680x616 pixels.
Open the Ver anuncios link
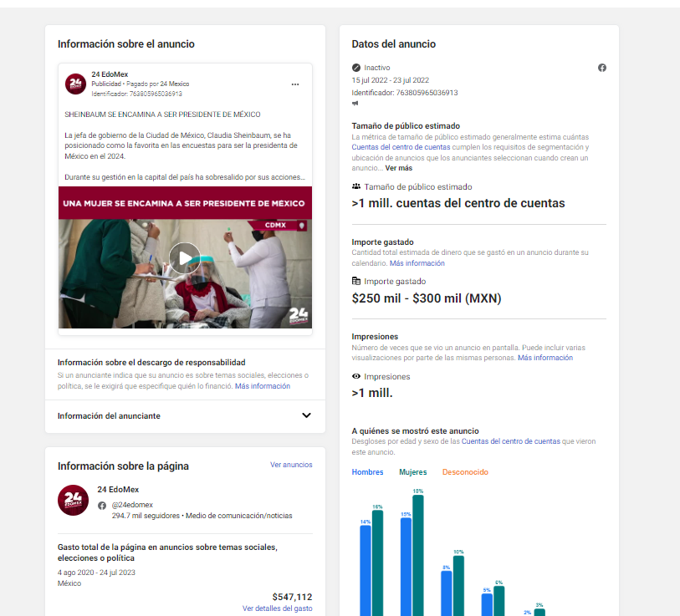tap(291, 465)
